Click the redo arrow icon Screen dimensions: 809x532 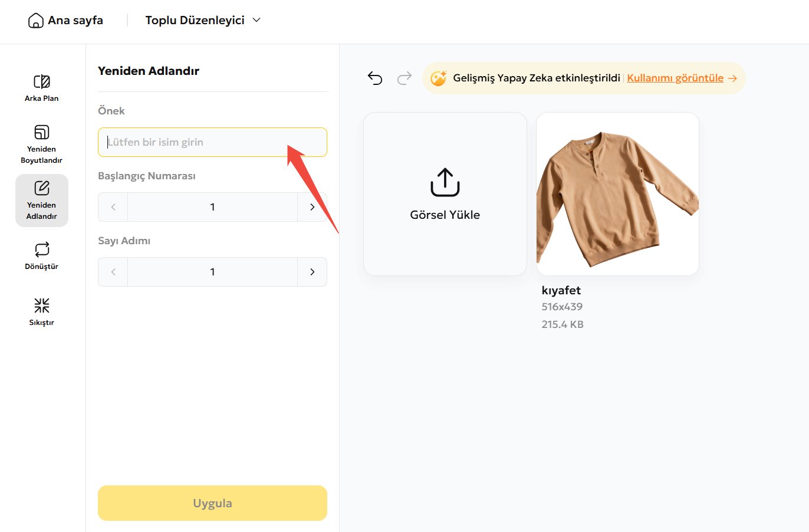pos(404,78)
